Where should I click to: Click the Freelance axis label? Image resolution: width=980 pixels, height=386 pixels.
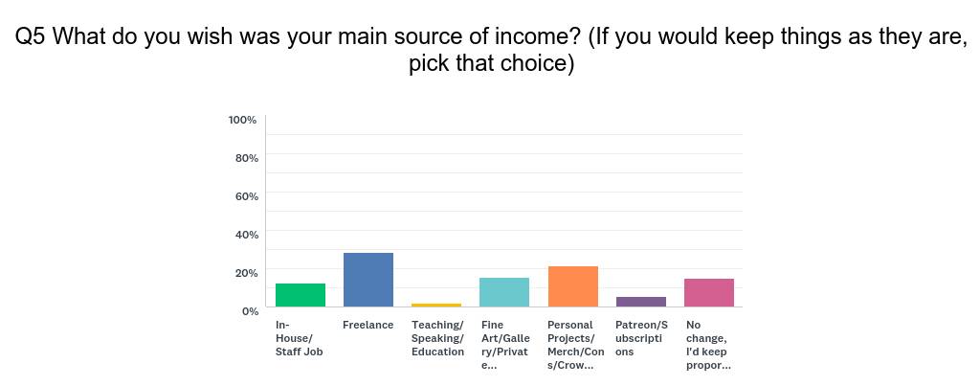point(368,325)
